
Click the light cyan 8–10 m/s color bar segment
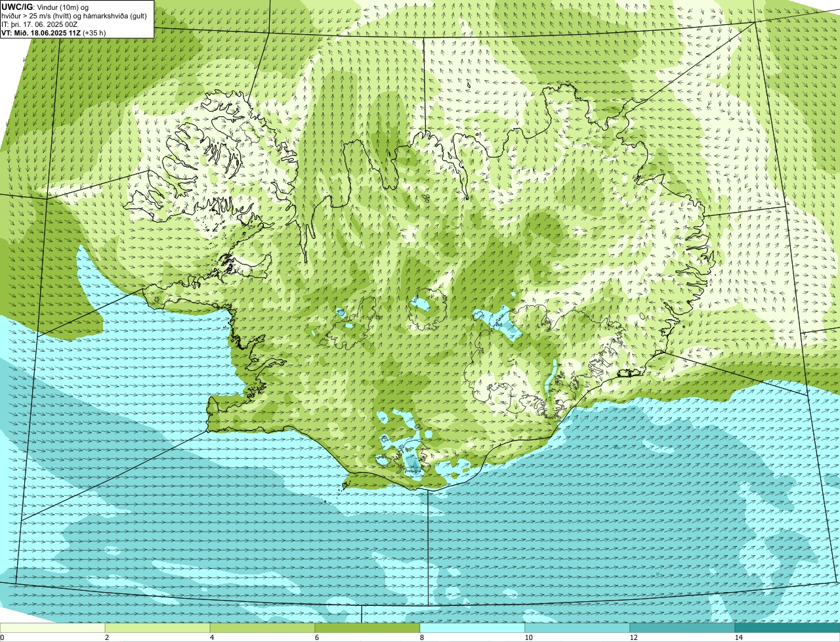(x=472, y=628)
